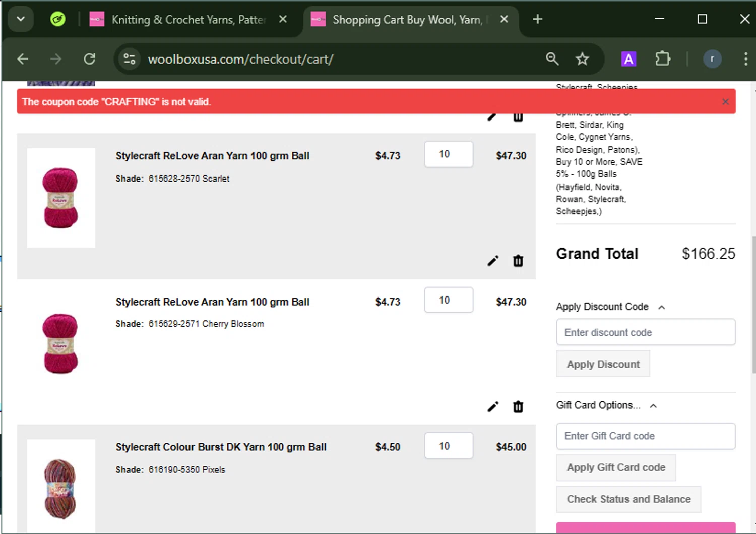Screen dimensions: 756x534
Task: Focus the Enter Gift Card code field
Action: (646, 436)
